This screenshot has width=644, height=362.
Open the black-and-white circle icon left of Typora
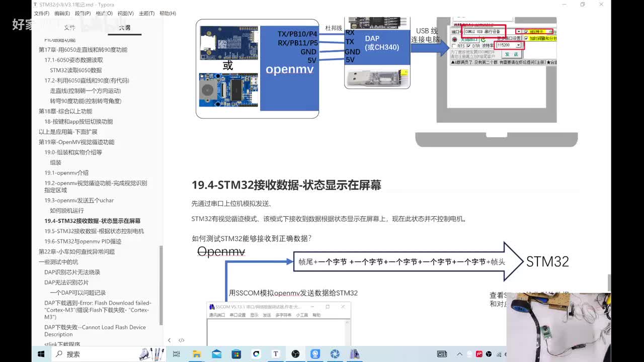256,354
